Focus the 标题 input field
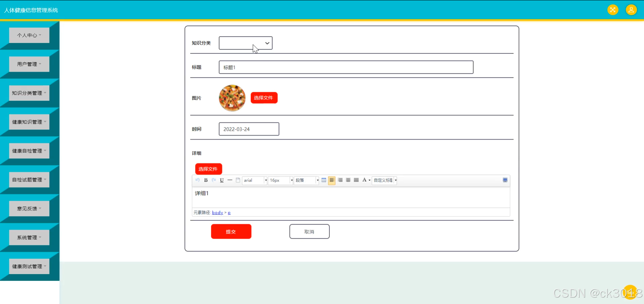This screenshot has width=644, height=304. pos(346,67)
